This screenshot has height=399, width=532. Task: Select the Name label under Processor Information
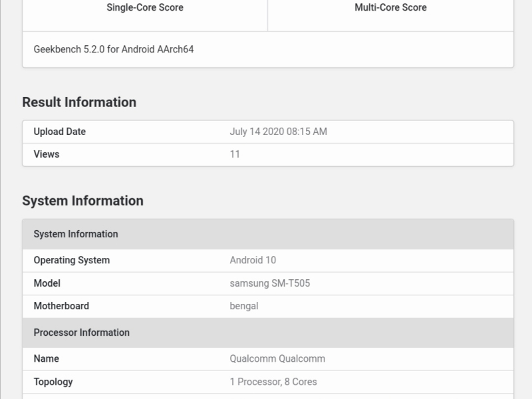[45, 358]
